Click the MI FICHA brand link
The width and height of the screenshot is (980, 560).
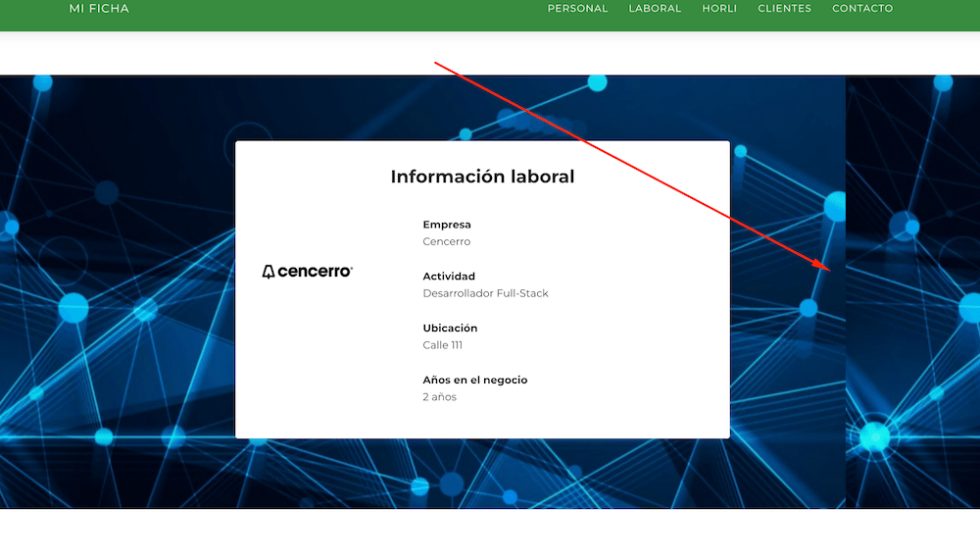(99, 9)
